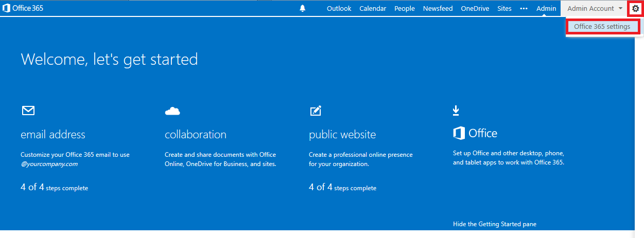644x238 pixels.
Task: Click the Admin Account name
Action: [590, 8]
